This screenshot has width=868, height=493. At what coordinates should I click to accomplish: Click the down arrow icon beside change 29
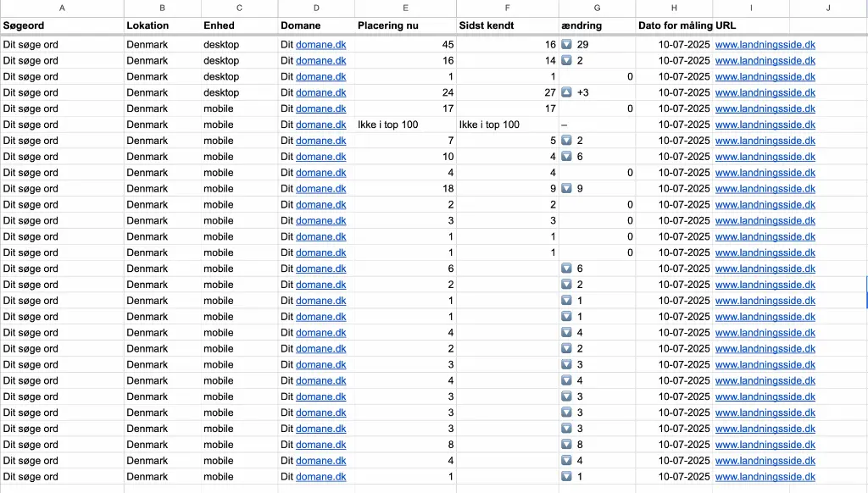[x=566, y=44]
